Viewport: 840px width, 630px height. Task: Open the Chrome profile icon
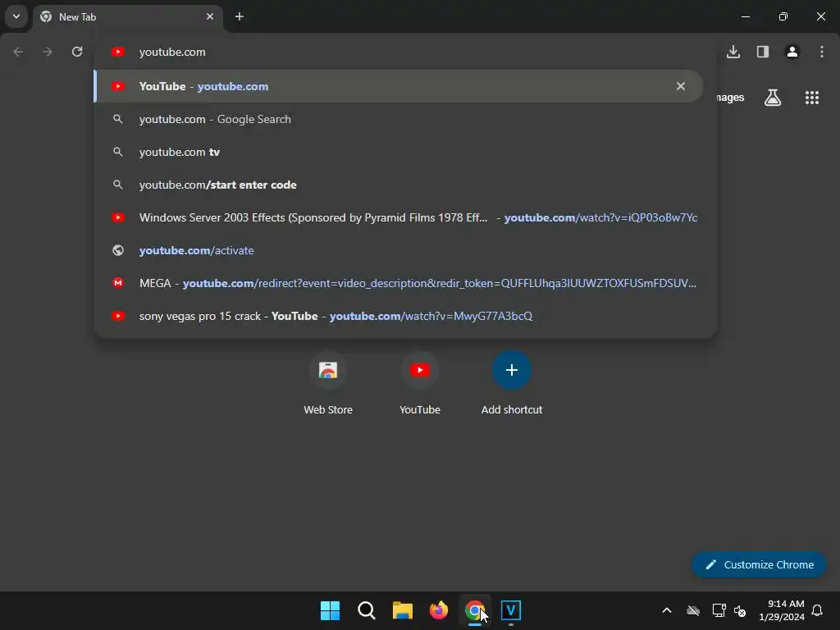(792, 52)
